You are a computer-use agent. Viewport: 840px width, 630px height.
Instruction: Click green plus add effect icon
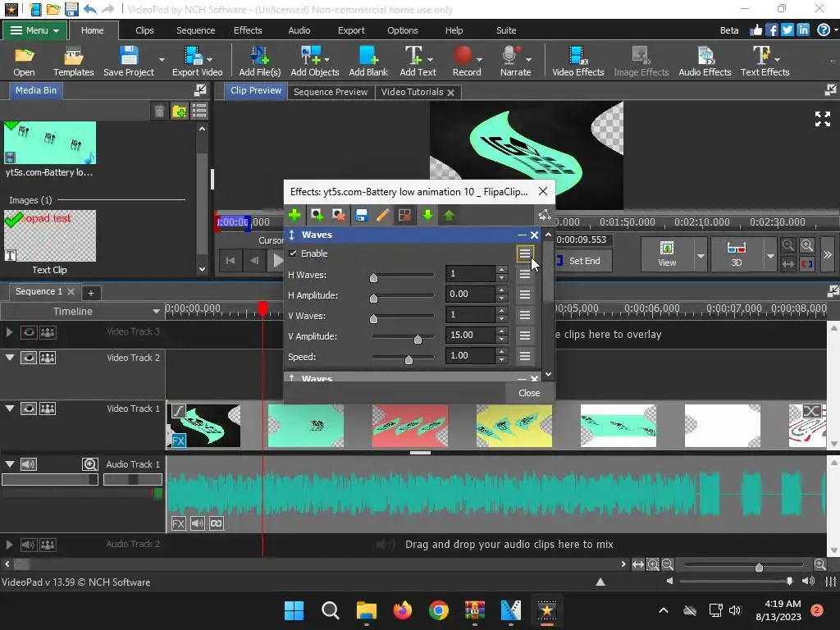point(294,216)
